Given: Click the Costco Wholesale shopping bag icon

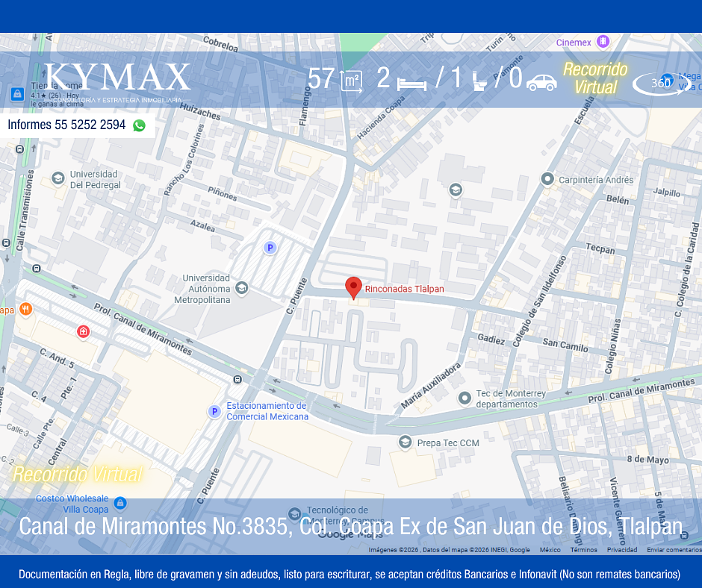Looking at the screenshot, I should coord(120,503).
